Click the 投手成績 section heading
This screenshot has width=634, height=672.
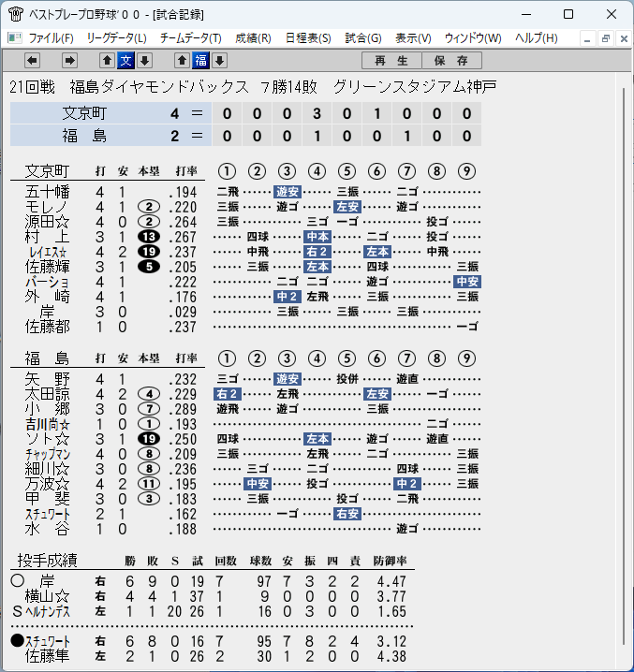pyautogui.click(x=47, y=560)
